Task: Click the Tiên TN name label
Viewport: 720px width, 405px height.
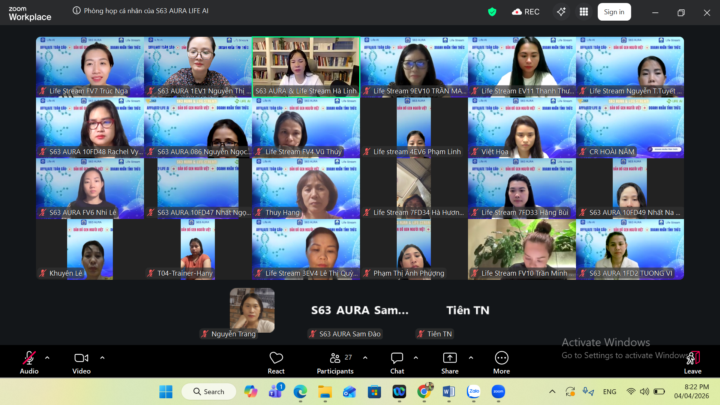Action: click(x=439, y=334)
